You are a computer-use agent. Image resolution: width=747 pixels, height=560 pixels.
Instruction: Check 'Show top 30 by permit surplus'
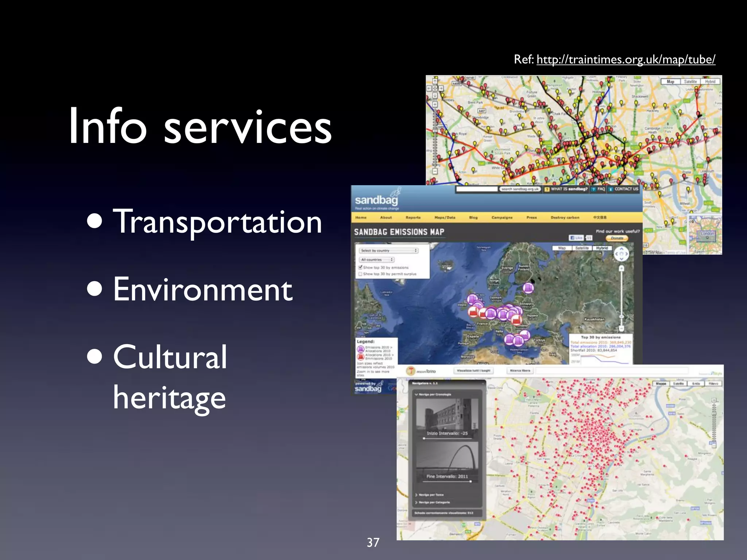[360, 274]
